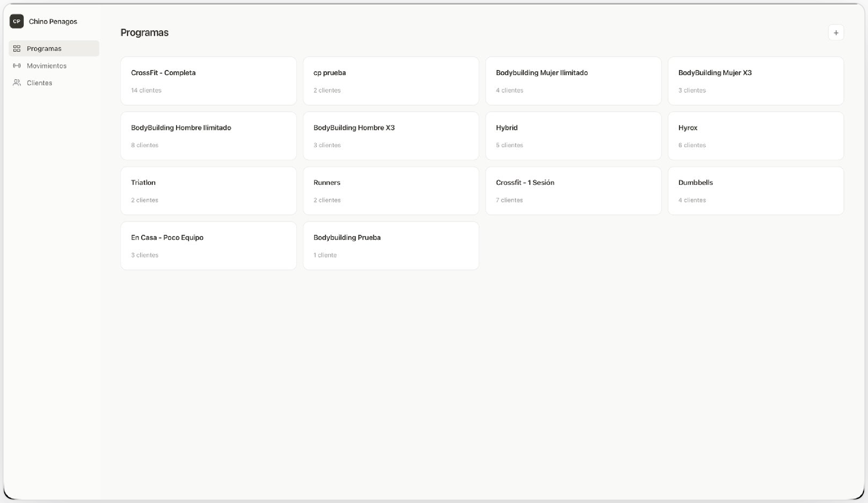Open the Dumbbells program card
The image size is (868, 503).
click(x=756, y=191)
